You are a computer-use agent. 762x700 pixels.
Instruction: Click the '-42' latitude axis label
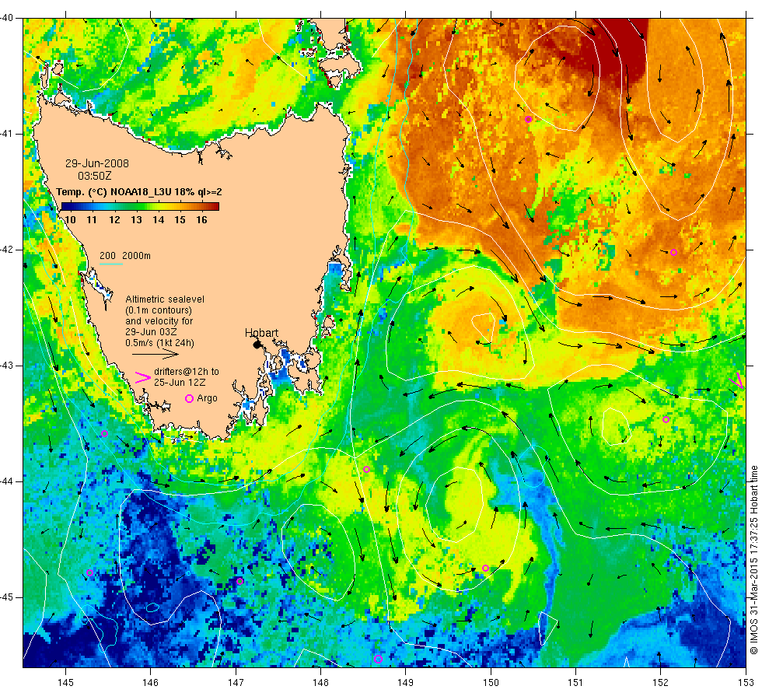coord(7,250)
